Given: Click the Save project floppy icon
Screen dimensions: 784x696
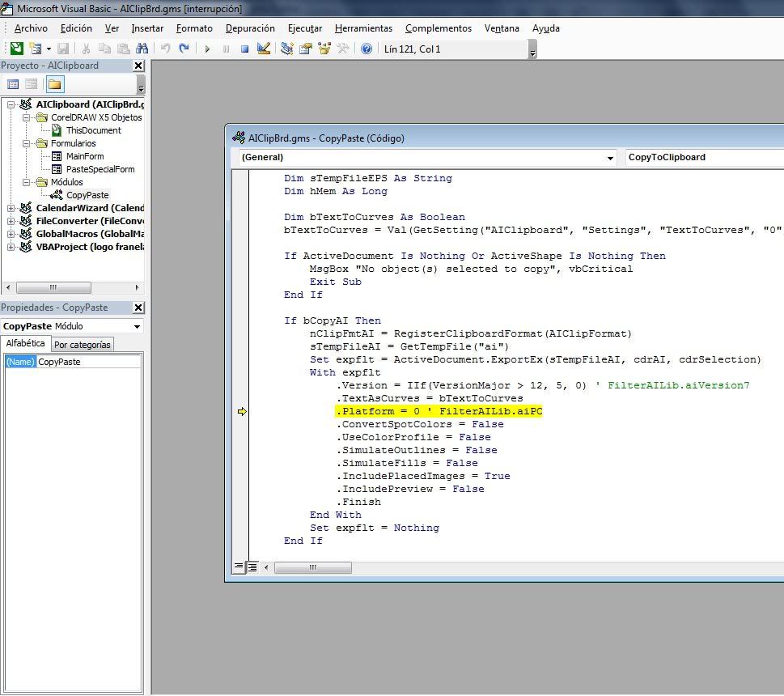Looking at the screenshot, I should coord(63,49).
